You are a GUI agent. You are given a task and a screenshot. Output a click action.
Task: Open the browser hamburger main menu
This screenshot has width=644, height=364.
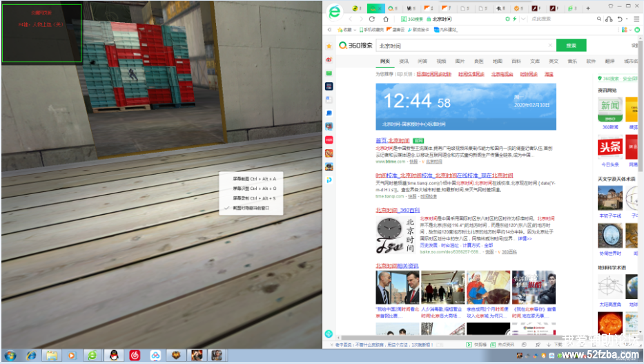click(636, 19)
